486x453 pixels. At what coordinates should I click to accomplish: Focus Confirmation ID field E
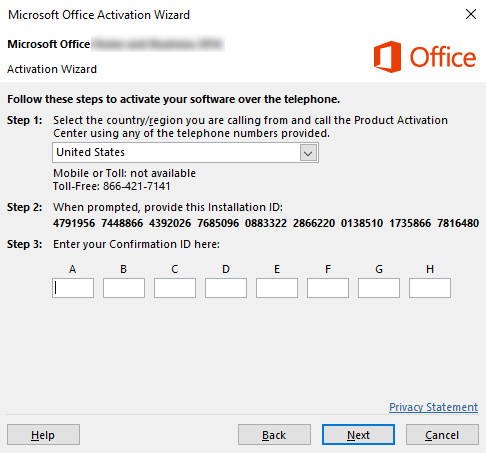(277, 288)
